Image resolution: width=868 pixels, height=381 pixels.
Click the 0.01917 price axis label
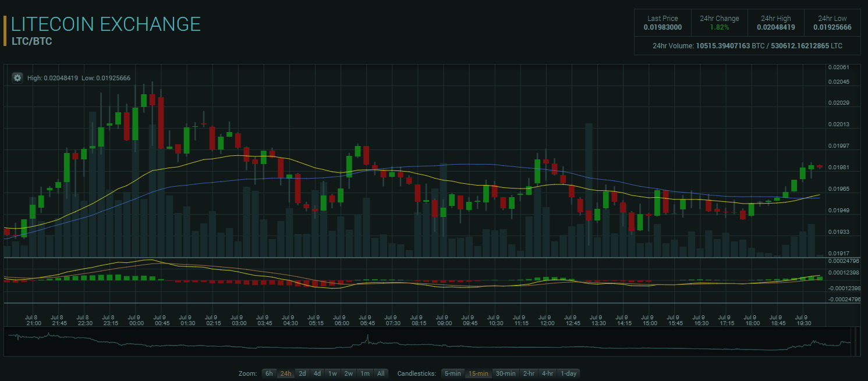coord(839,254)
